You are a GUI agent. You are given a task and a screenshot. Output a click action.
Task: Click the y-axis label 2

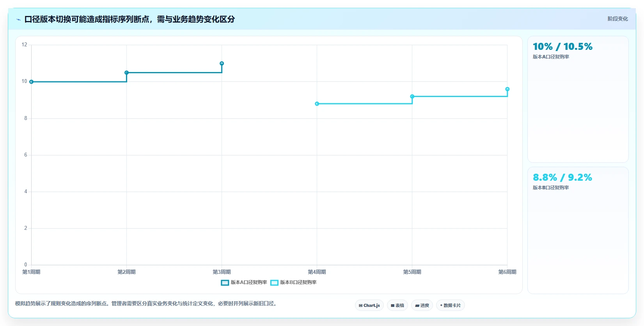point(26,228)
